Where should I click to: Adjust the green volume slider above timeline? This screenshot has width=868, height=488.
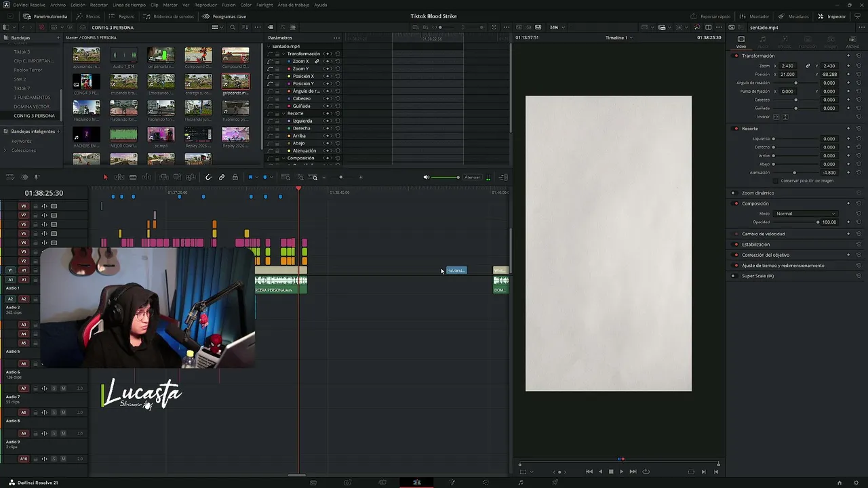[x=446, y=178]
